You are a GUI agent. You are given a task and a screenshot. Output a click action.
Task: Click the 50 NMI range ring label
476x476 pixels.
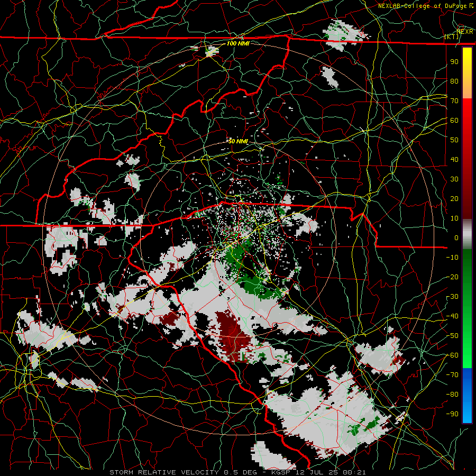coord(238,141)
